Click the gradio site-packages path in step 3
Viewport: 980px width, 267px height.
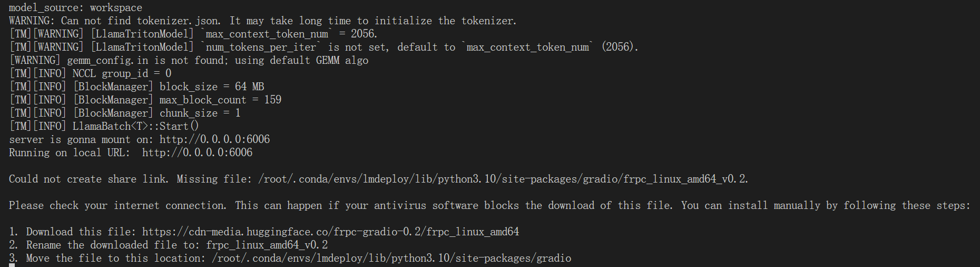click(x=391, y=258)
